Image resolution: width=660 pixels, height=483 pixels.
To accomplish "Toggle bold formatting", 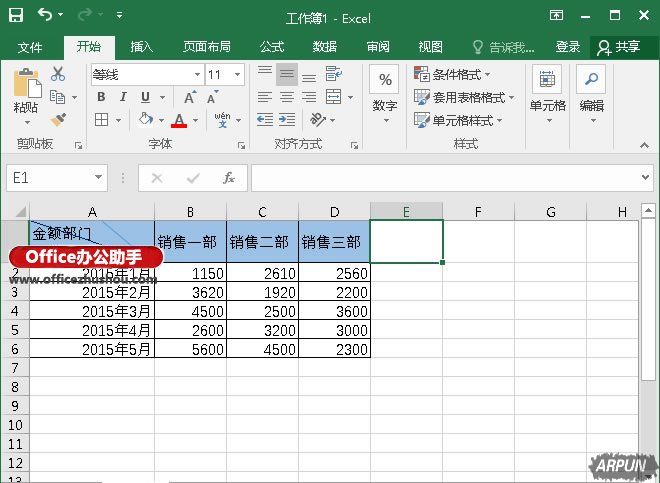I will (101, 97).
